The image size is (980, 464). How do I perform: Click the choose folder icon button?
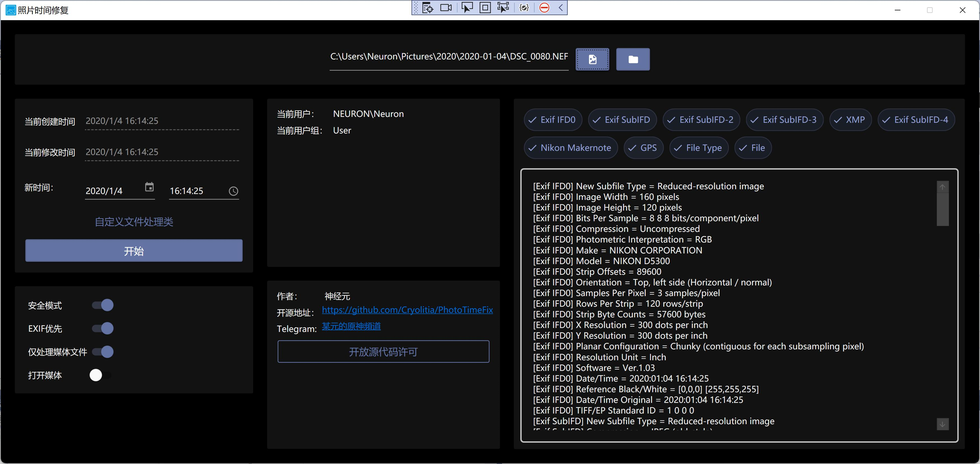pos(633,59)
